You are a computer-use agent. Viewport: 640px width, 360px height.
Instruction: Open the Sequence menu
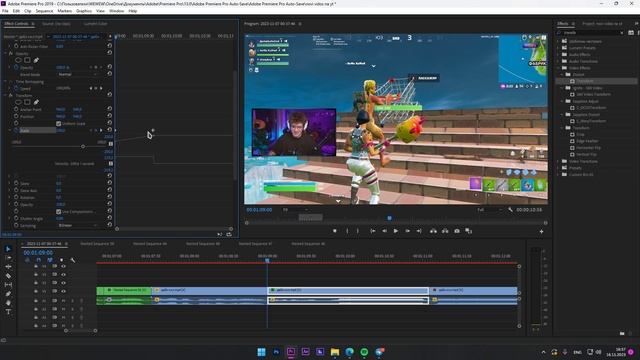44,11
